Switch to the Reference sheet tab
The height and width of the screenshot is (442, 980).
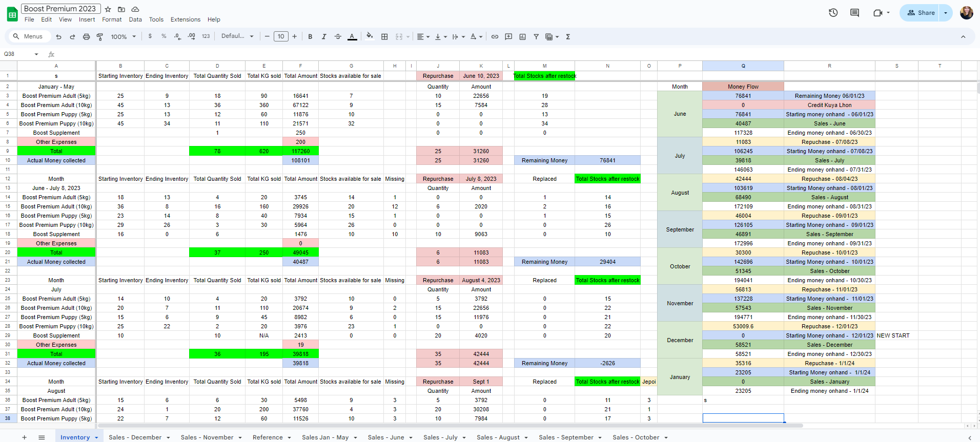268,437
